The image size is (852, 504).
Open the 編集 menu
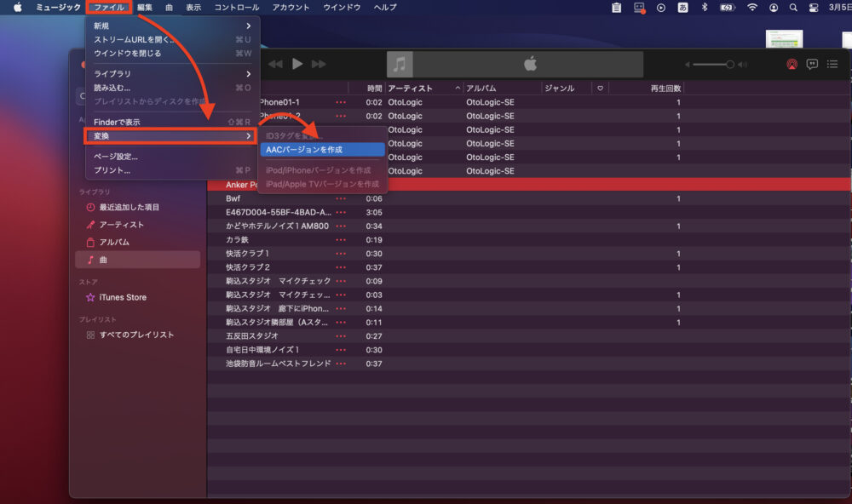coord(145,7)
